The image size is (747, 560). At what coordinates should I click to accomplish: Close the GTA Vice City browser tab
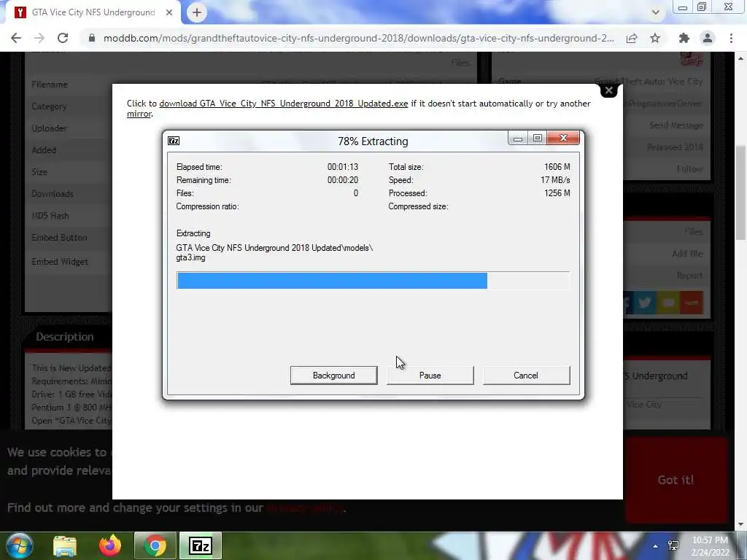pyautogui.click(x=169, y=12)
